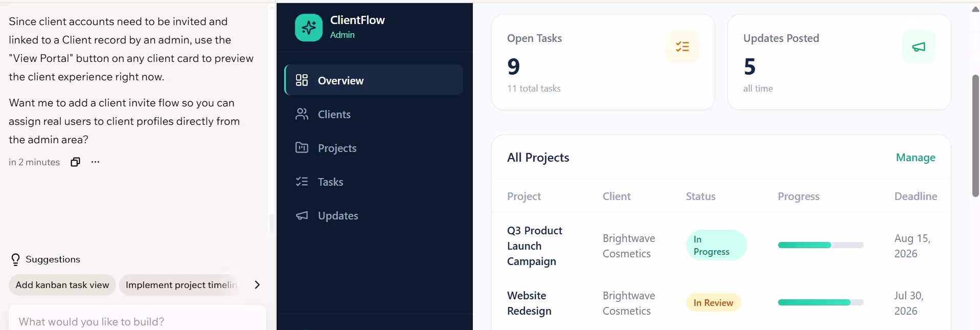Image resolution: width=980 pixels, height=330 pixels.
Task: Click the Updates megaphone icon in sidebar
Action: (x=302, y=215)
